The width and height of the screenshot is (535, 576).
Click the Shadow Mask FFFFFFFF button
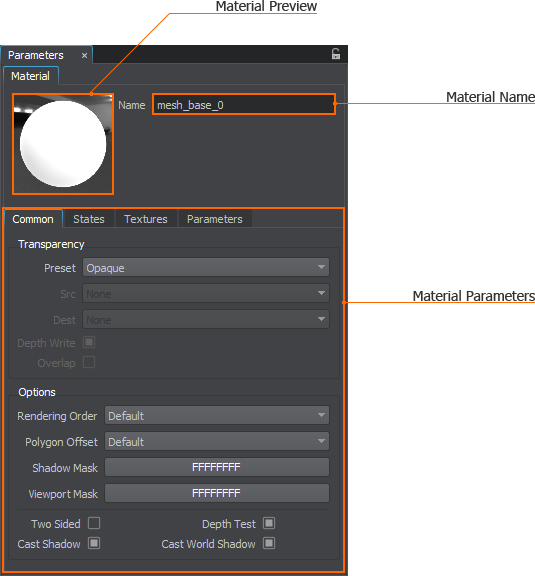pos(217,467)
